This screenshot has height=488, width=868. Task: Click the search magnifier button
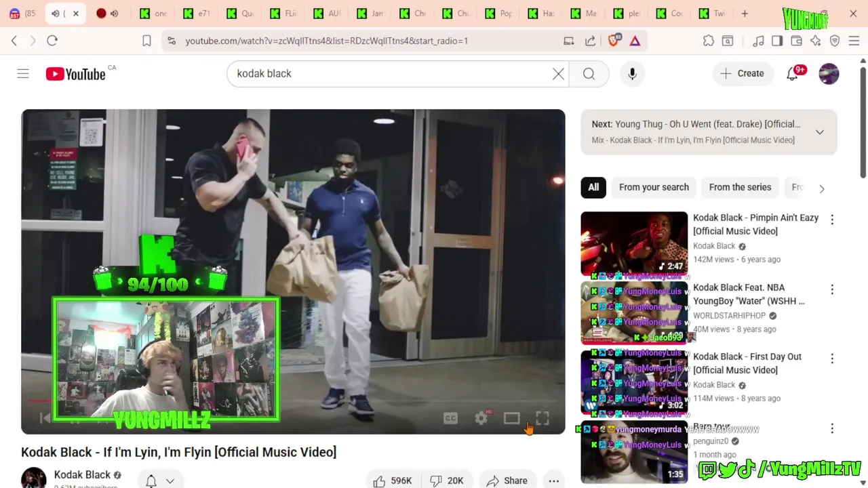(x=589, y=74)
